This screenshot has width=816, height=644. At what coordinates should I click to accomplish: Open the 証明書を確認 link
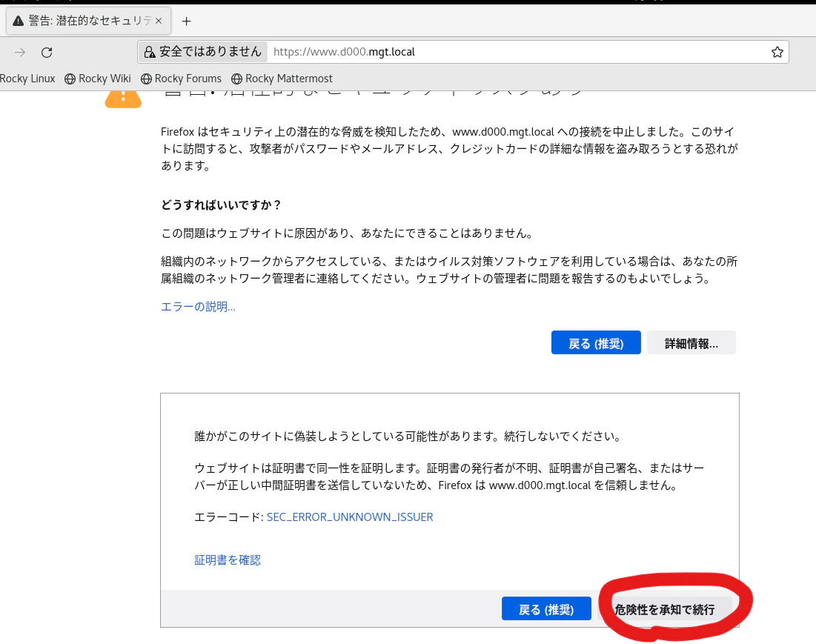pyautogui.click(x=228, y=560)
